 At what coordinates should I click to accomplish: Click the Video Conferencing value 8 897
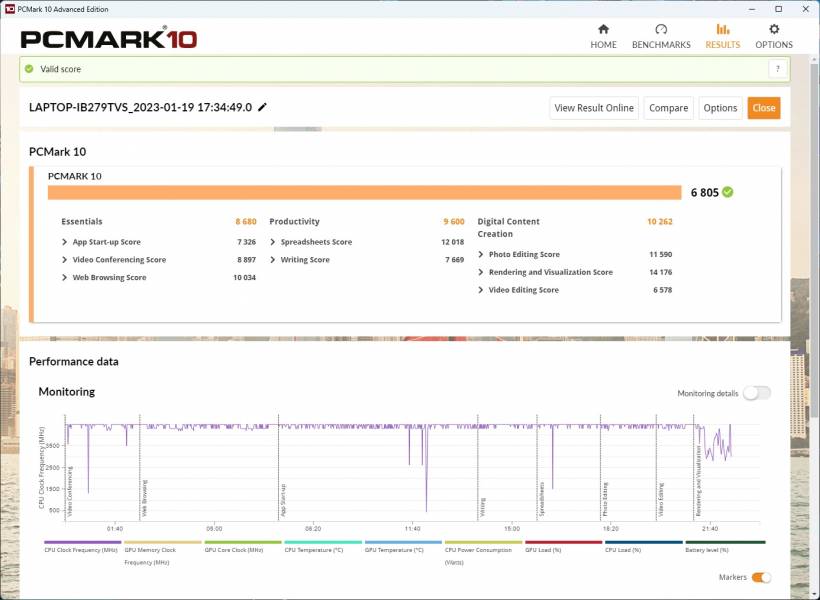[x=246, y=259]
